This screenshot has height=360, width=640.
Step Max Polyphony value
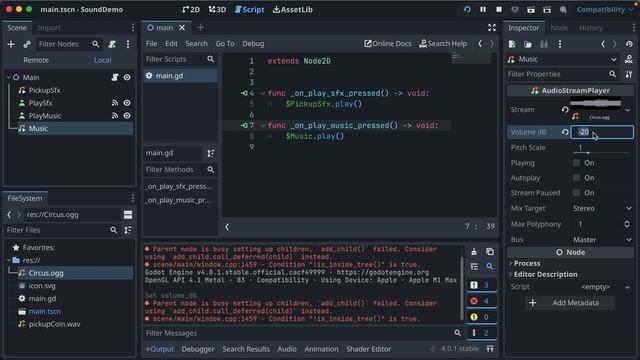pyautogui.click(x=627, y=224)
